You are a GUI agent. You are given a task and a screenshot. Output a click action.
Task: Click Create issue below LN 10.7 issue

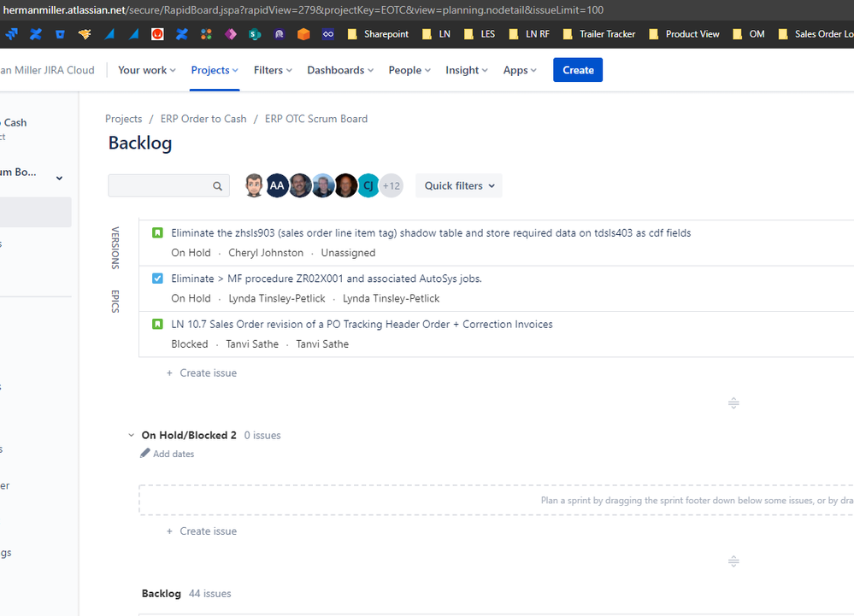202,373
